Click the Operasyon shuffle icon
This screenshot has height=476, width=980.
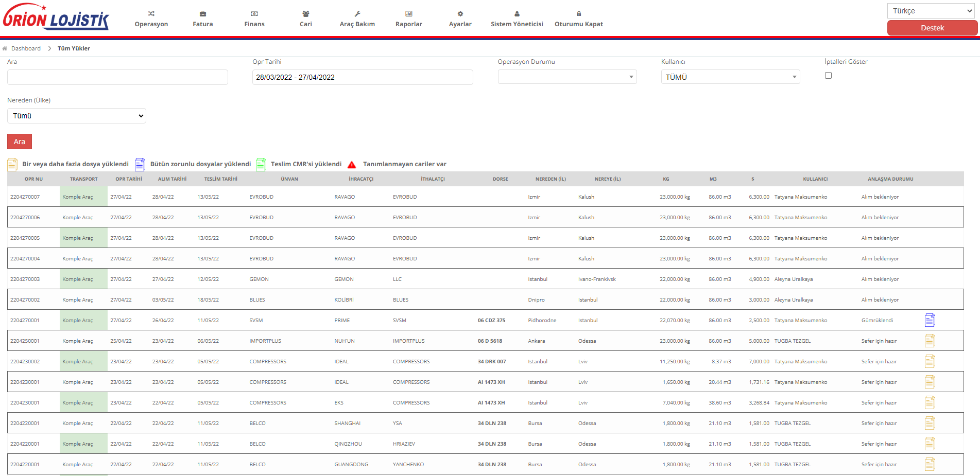point(151,14)
